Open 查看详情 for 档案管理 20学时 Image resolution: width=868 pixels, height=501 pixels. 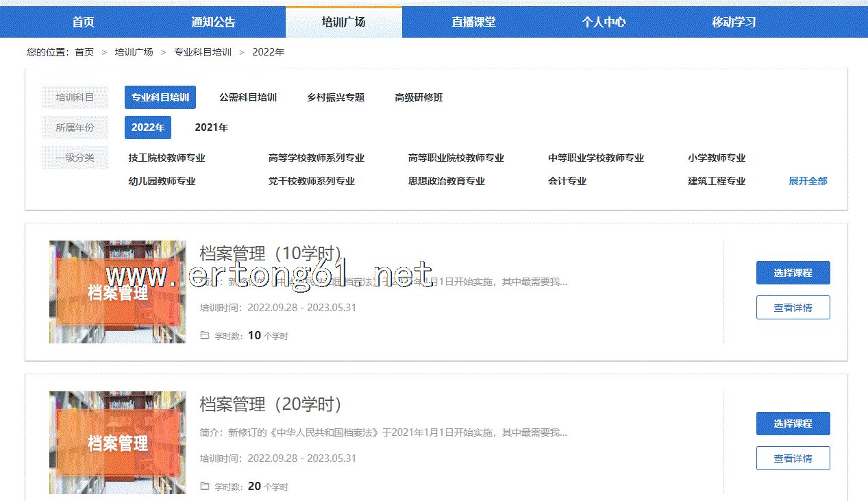pyautogui.click(x=793, y=459)
